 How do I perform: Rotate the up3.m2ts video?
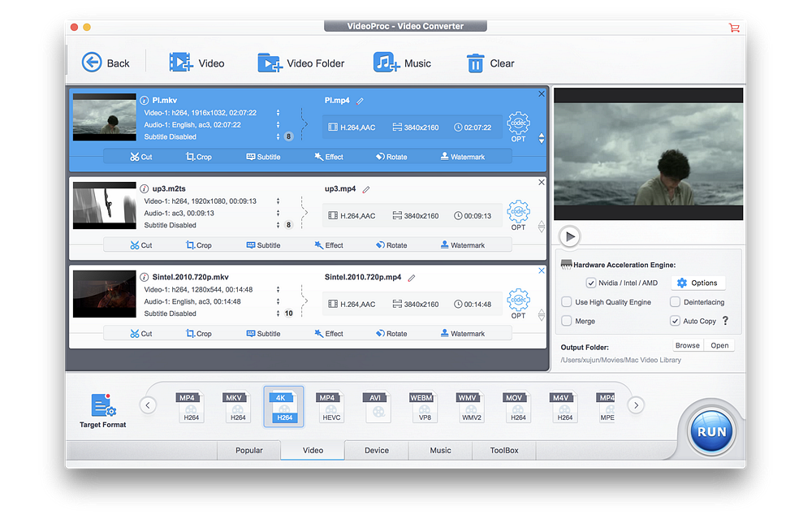coord(391,245)
